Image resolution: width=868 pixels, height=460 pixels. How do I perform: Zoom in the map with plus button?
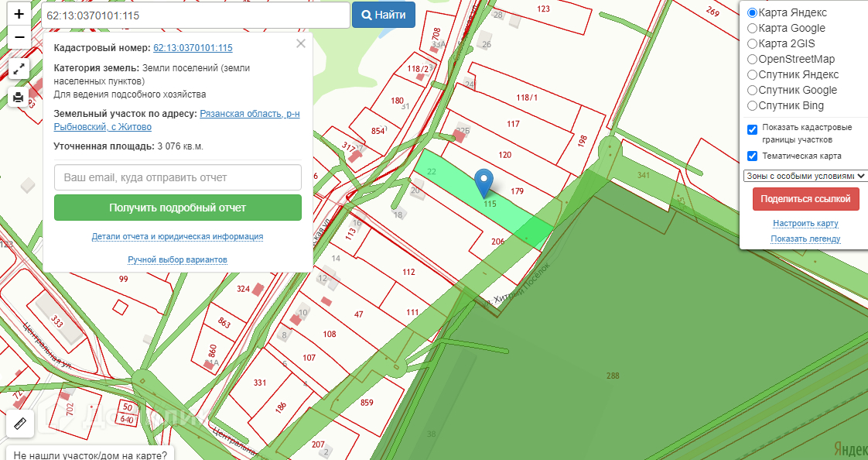(19, 14)
